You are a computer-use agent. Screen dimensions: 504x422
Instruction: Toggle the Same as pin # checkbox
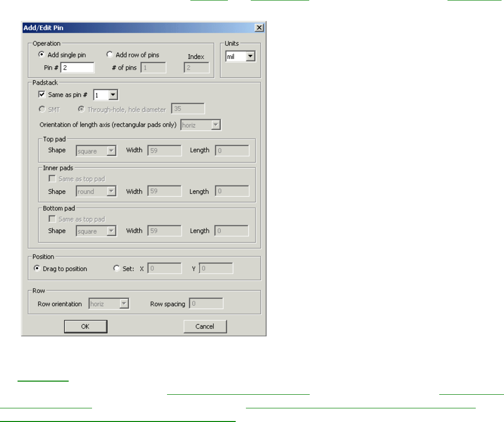coord(42,94)
